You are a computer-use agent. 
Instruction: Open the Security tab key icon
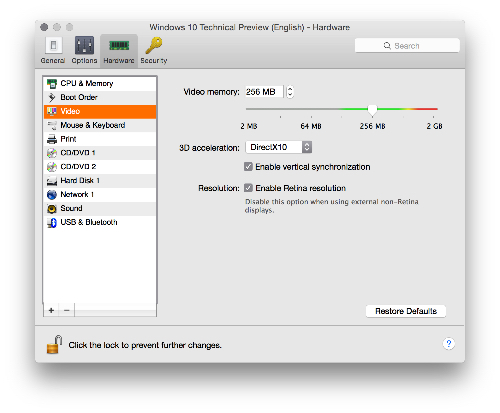tap(154, 45)
